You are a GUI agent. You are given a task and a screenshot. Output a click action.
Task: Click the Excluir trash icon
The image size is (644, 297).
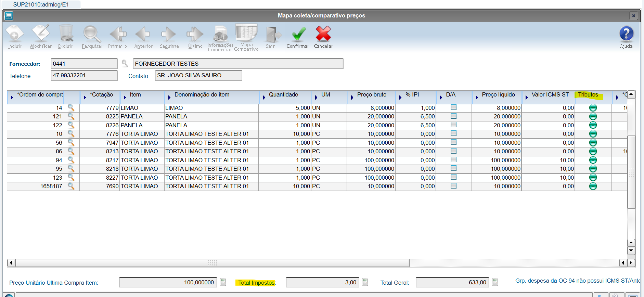click(x=66, y=37)
